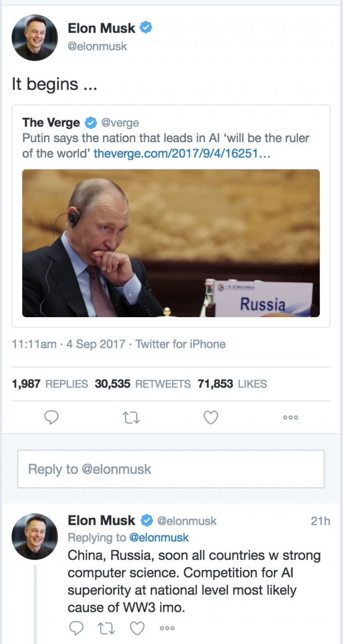Click the @elonmusk handle under the top name
Image resolution: width=343 pixels, height=644 pixels.
coord(98,46)
